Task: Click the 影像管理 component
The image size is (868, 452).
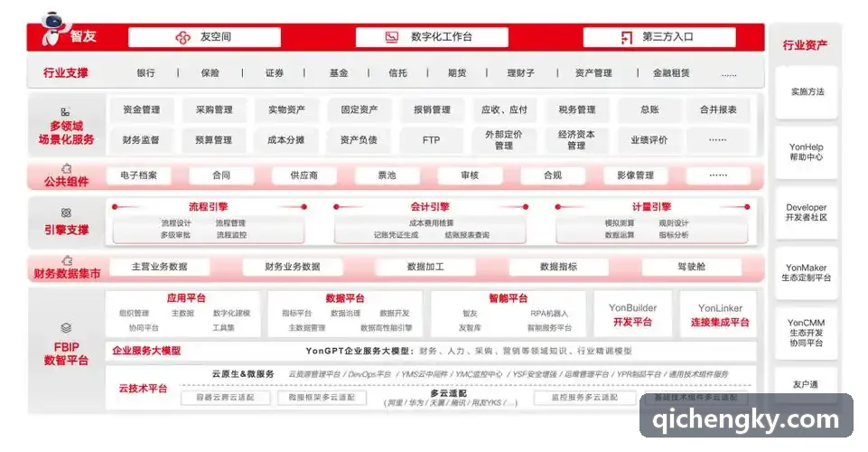Action: coord(636,175)
